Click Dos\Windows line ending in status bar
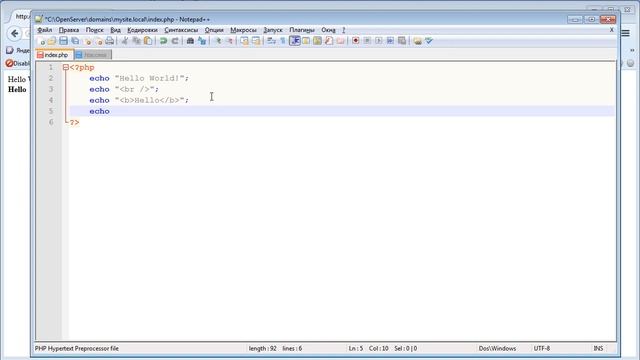This screenshot has height=360, width=640. click(x=497, y=349)
